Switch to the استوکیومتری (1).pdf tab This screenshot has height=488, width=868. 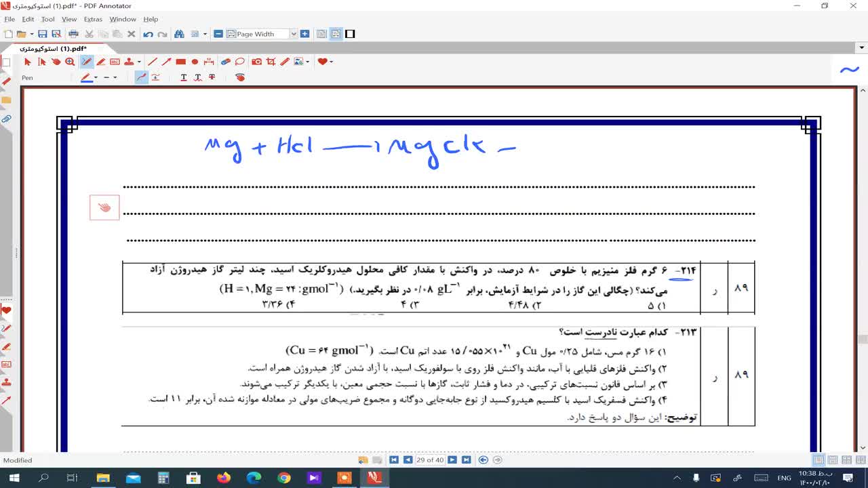pyautogui.click(x=53, y=49)
